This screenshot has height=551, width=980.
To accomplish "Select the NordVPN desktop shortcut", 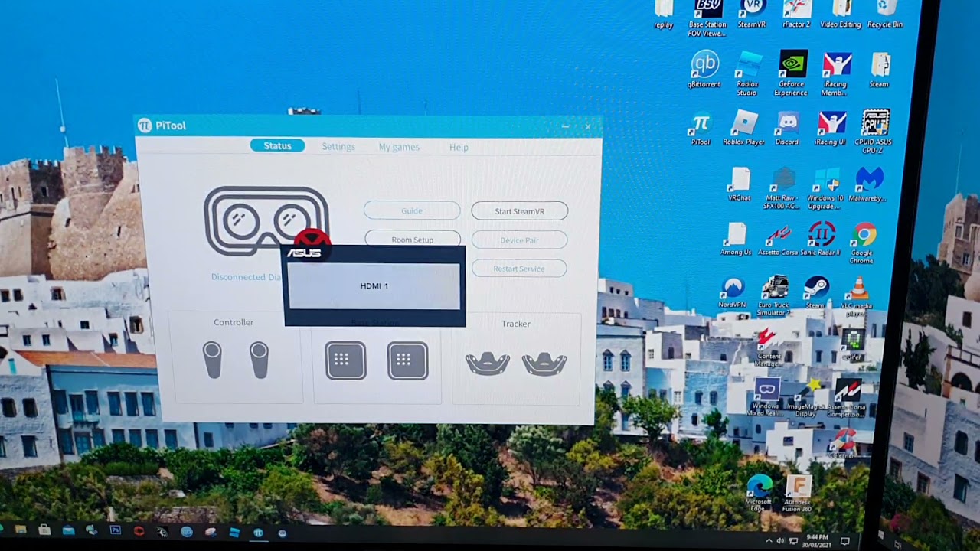I will tap(733, 292).
